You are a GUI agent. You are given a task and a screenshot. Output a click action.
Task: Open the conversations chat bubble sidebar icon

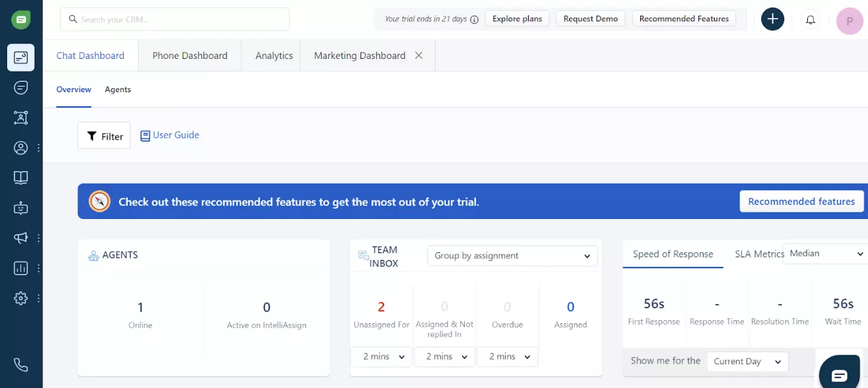click(x=21, y=88)
